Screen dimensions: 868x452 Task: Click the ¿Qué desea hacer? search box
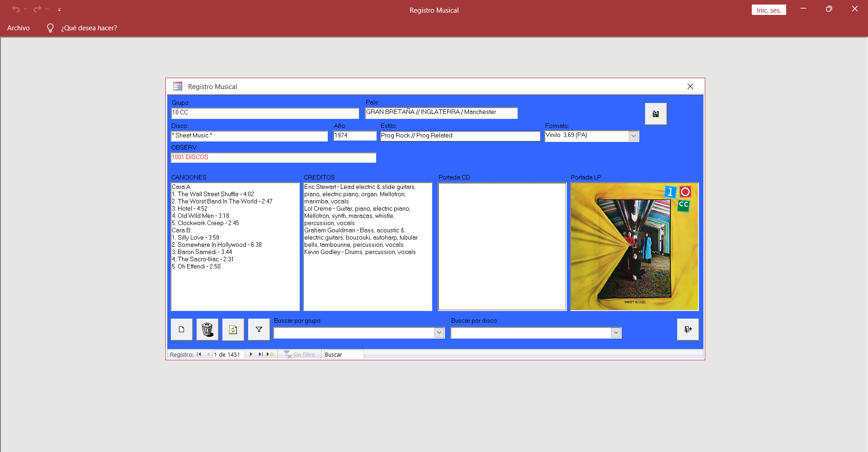pyautogui.click(x=89, y=28)
